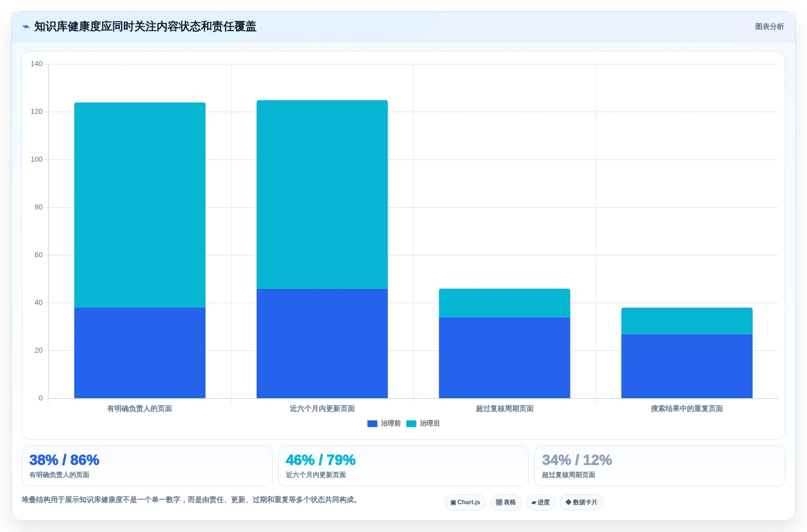Click the blue 治理前 bar for 近六个月内更新页面

[322, 343]
